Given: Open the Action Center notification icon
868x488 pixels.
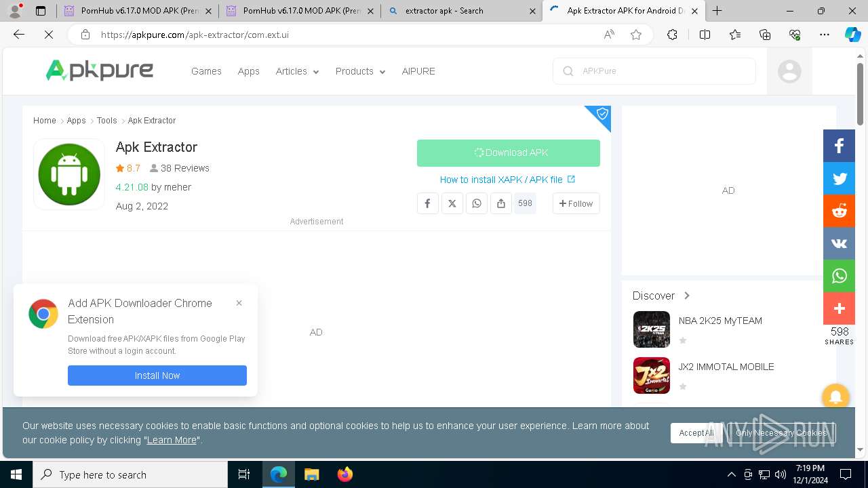Looking at the screenshot, I should coord(846,474).
